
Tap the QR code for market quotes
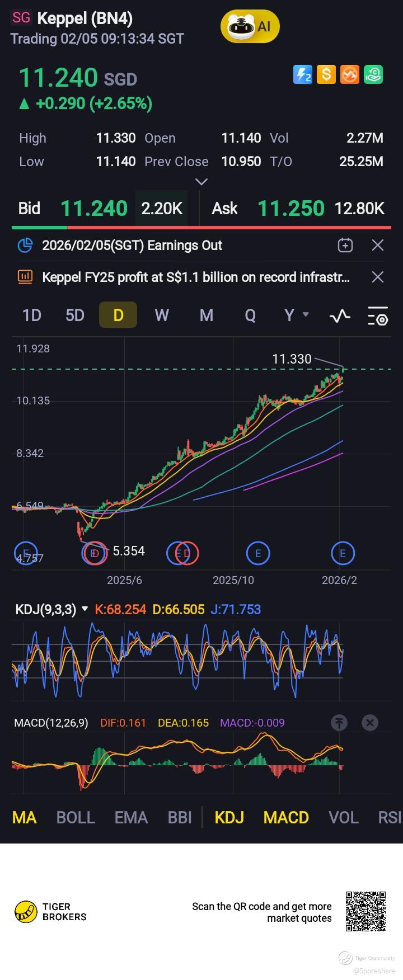point(365,911)
